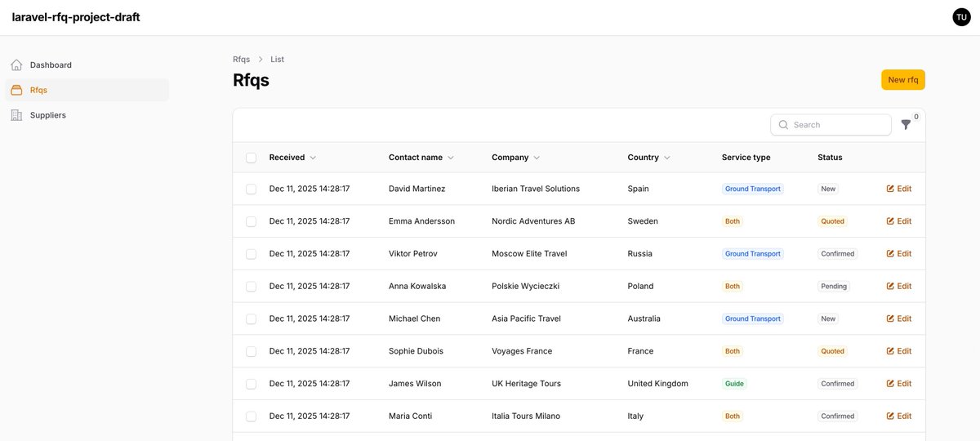Open the table filter funnel icon
The height and width of the screenshot is (441, 980).
tap(906, 125)
